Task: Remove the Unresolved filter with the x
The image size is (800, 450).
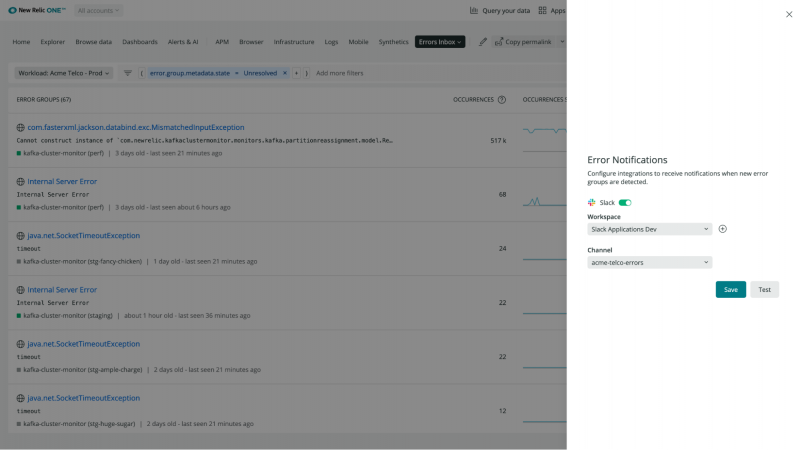Action: tap(285, 73)
